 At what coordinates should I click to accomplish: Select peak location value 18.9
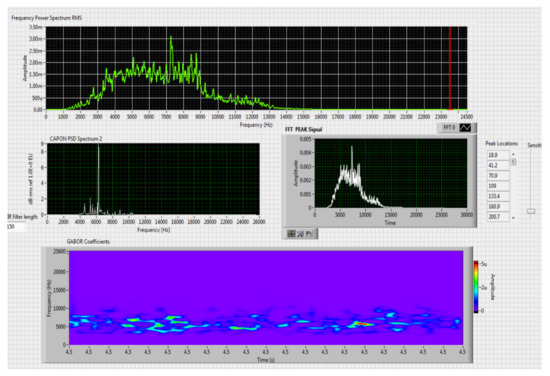point(498,155)
